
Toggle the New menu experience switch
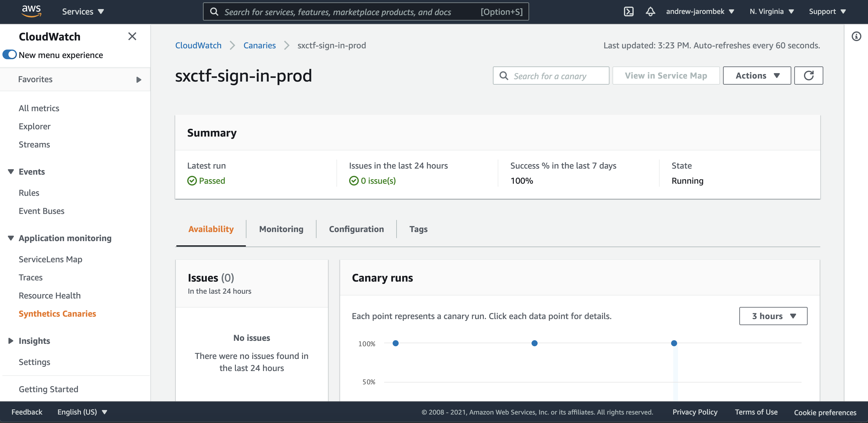9,55
